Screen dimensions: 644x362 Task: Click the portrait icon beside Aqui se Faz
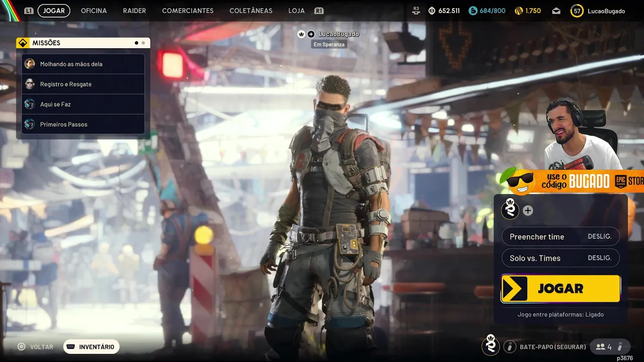(30, 104)
